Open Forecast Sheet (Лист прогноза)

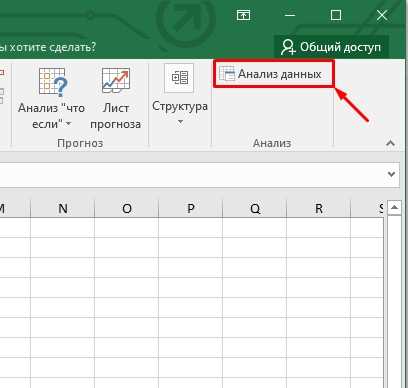[115, 99]
